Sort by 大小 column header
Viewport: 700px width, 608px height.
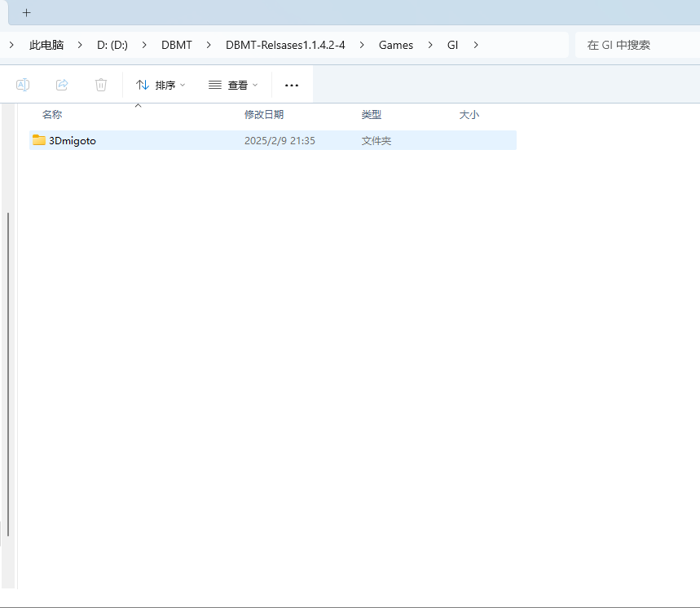[469, 115]
